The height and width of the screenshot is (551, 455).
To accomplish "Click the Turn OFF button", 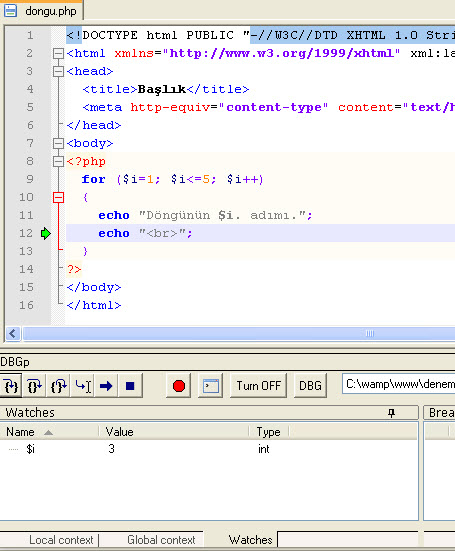I will point(259,386).
